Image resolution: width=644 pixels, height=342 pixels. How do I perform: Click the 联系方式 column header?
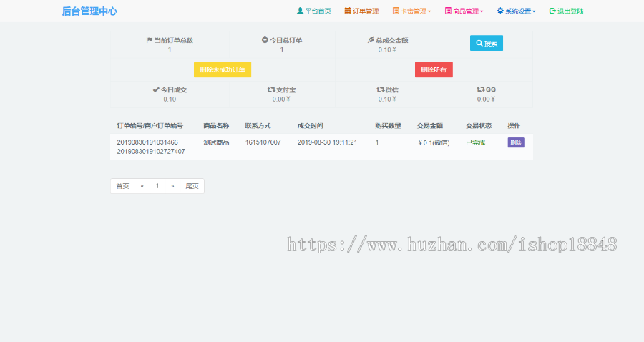click(x=258, y=126)
